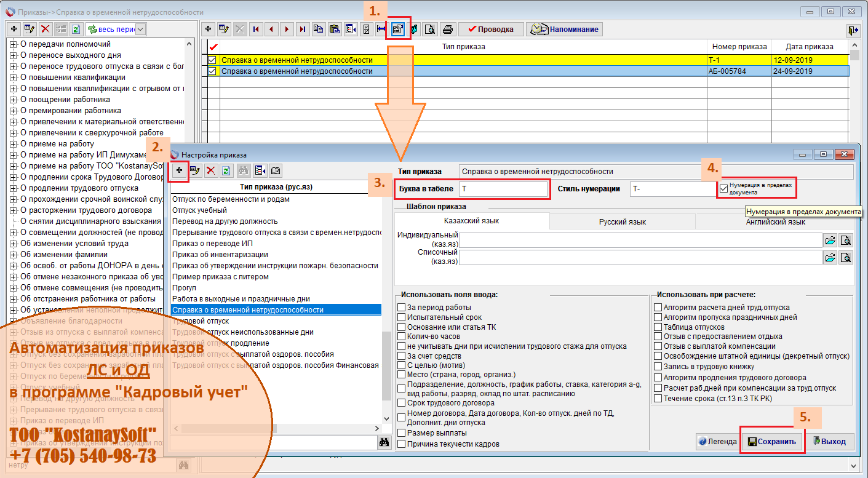Add new order type in Настройка приказа toolbar

(180, 170)
